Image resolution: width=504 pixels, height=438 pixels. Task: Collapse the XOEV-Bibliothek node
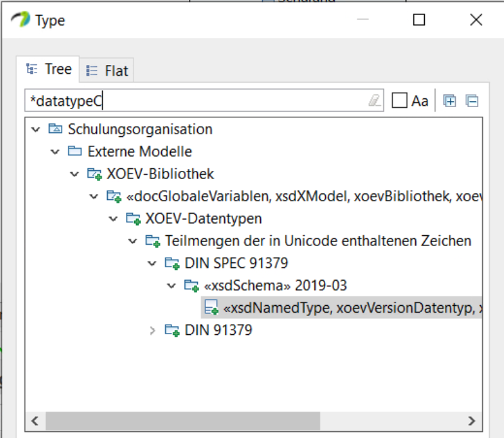pyautogui.click(x=75, y=174)
